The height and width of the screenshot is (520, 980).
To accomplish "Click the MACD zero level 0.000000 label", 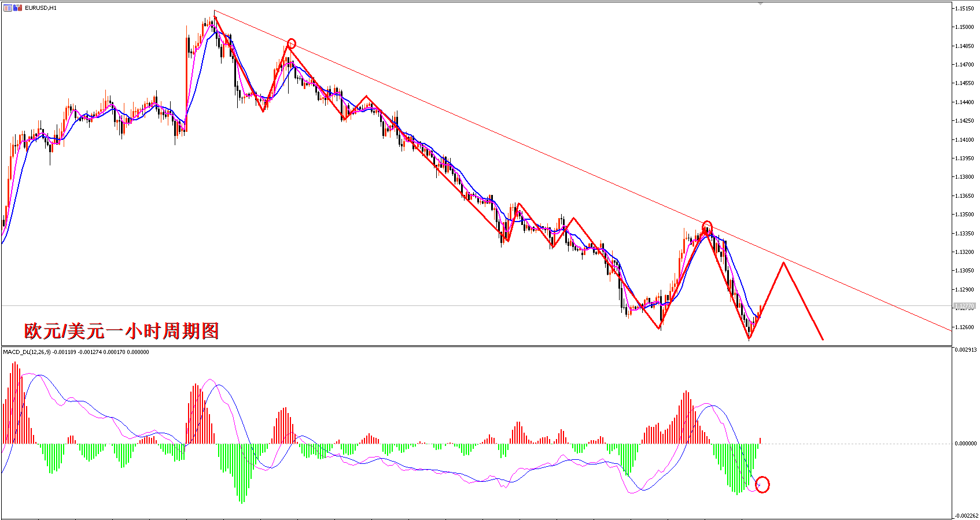I will coord(966,444).
